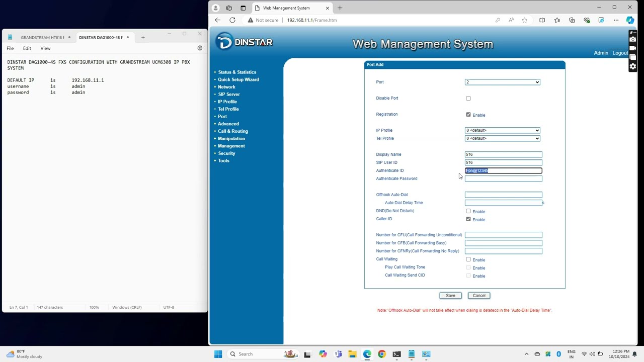This screenshot has width=644, height=362.
Task: Open the Port number dropdown
Action: click(x=503, y=82)
